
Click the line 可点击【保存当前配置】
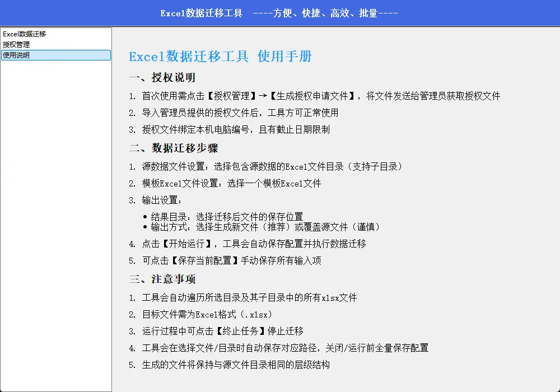point(225,260)
